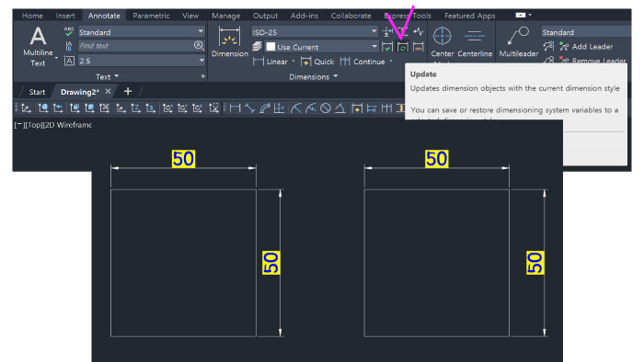644x362 pixels.
Task: Click the Add Leader button
Action: coord(586,47)
